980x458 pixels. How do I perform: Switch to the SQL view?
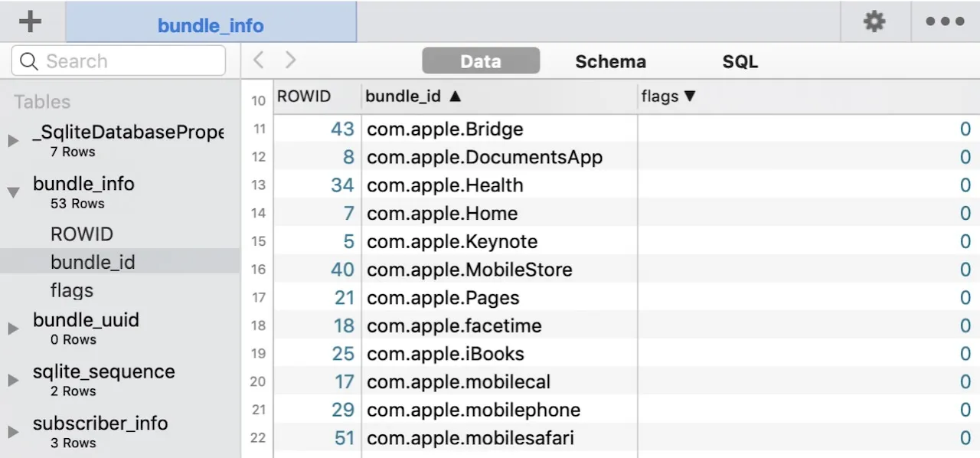[x=740, y=61]
